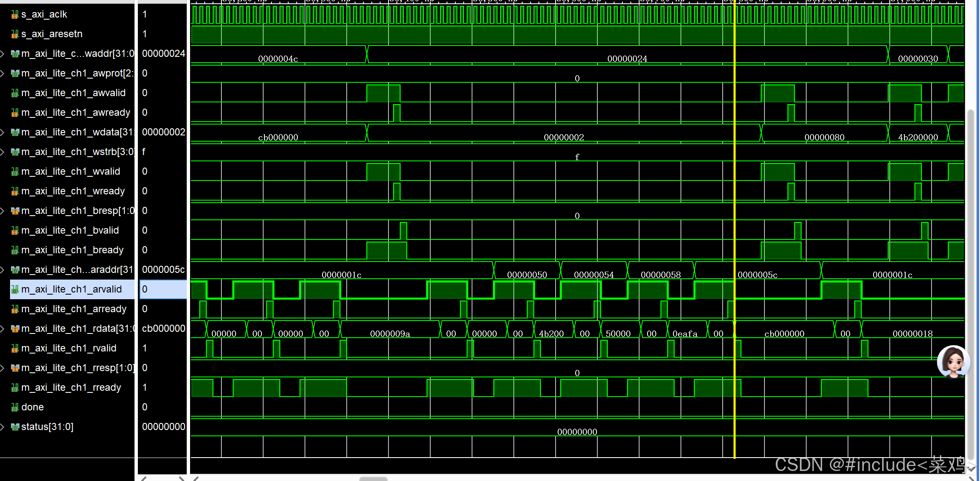
Task: Expand the m_axi_lite_ch1_rdata bus
Action: [3, 328]
